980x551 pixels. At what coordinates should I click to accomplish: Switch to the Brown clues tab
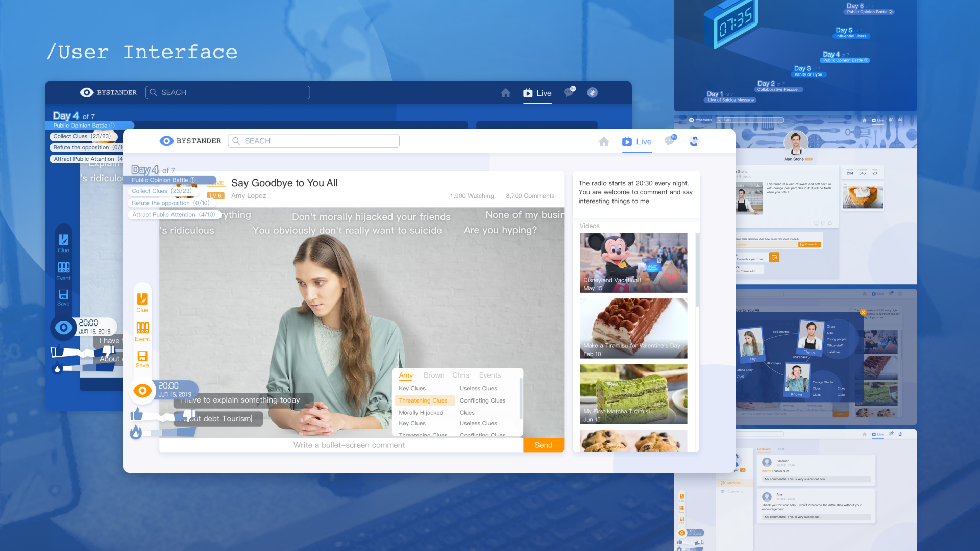pos(433,375)
